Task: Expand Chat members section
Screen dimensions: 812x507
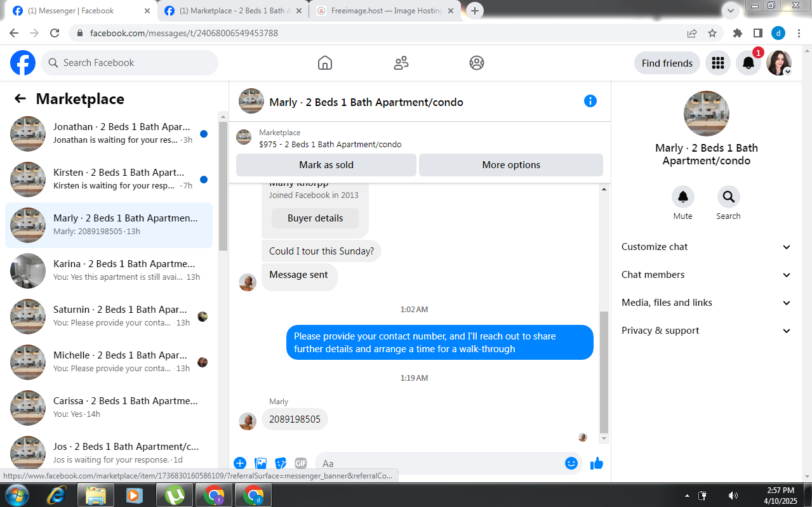Action: pyautogui.click(x=707, y=275)
